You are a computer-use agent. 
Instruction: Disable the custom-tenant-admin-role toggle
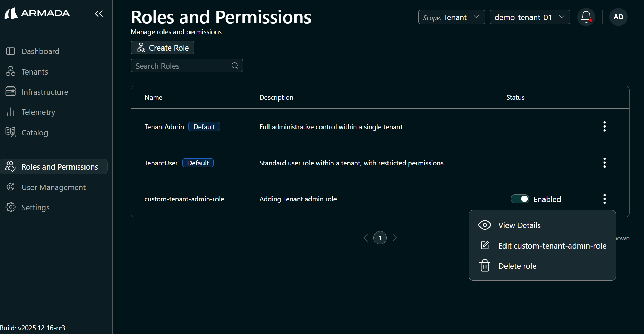520,199
